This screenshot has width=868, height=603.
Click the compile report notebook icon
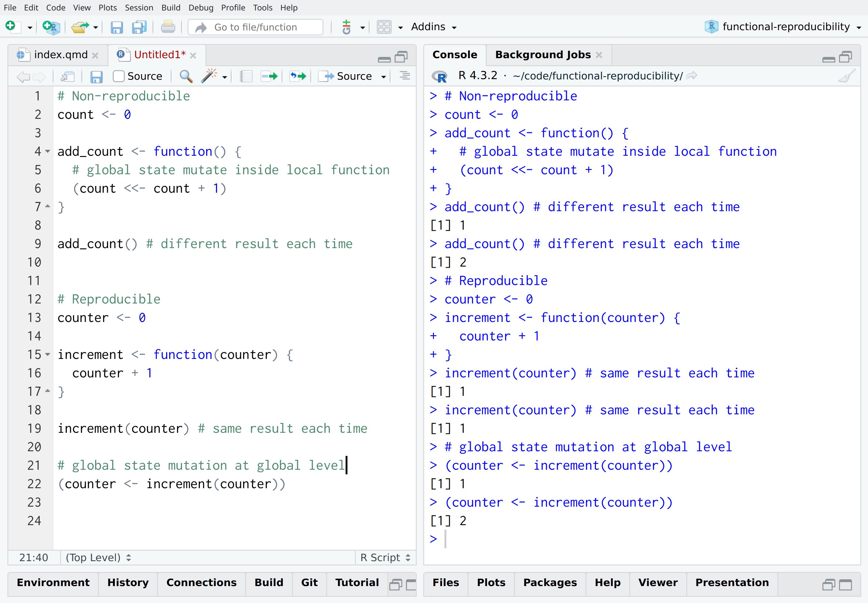246,76
